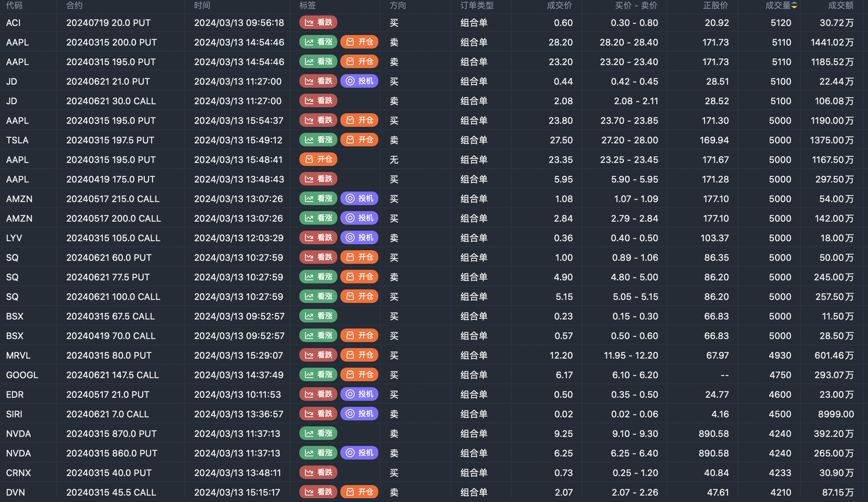The width and height of the screenshot is (868, 502).
Task: Click the 看涨 tag on TSLA 197.5 PUT row
Action: pyautogui.click(x=318, y=140)
